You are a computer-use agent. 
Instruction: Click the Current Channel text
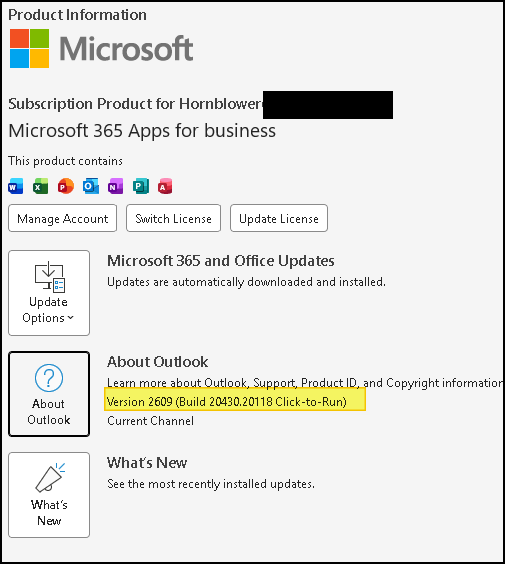point(150,420)
